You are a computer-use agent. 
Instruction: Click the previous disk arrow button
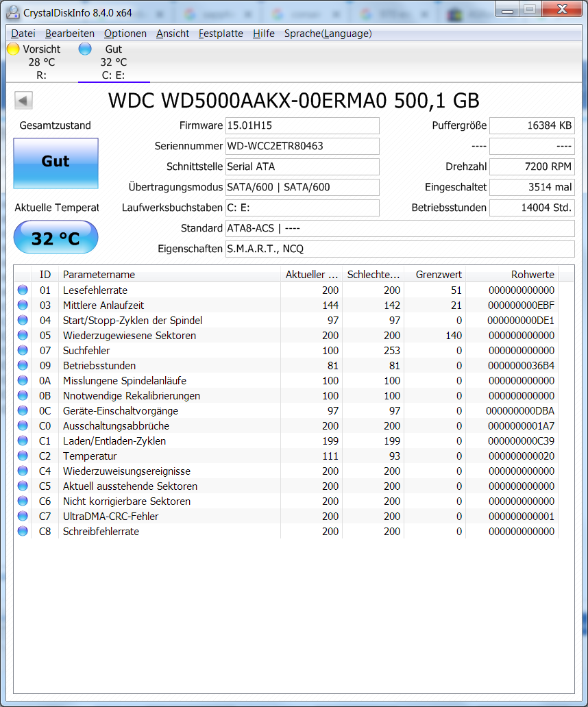click(23, 100)
